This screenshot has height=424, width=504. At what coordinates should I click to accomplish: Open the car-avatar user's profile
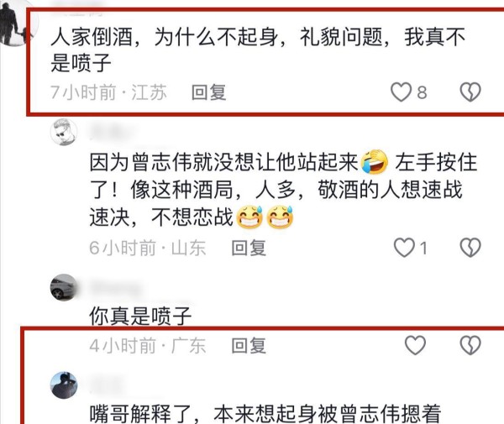click(x=64, y=287)
